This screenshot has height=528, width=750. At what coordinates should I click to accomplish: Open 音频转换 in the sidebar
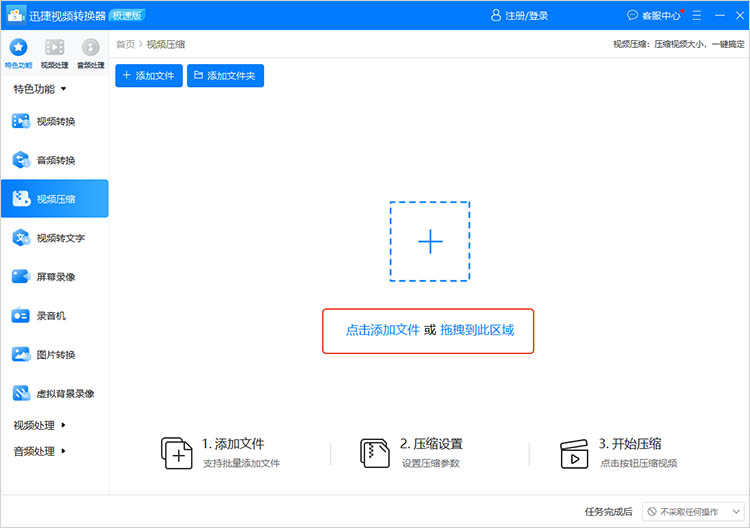click(x=55, y=160)
